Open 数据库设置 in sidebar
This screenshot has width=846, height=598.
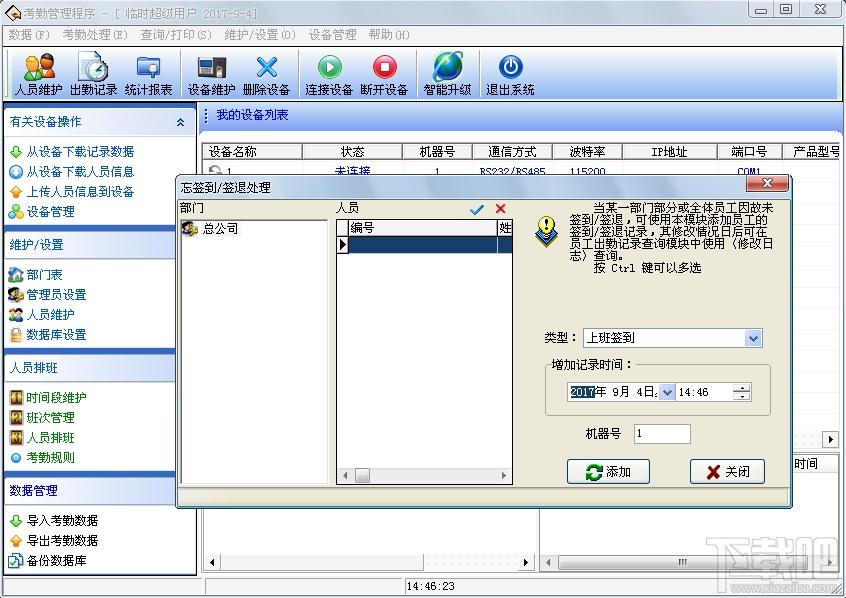[56, 335]
